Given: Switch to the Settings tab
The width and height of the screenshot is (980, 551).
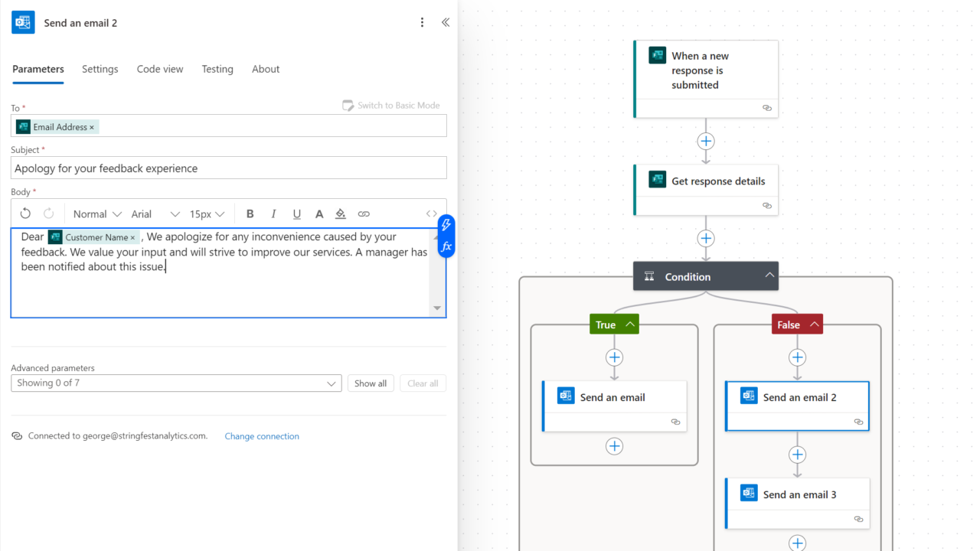Looking at the screenshot, I should point(100,69).
